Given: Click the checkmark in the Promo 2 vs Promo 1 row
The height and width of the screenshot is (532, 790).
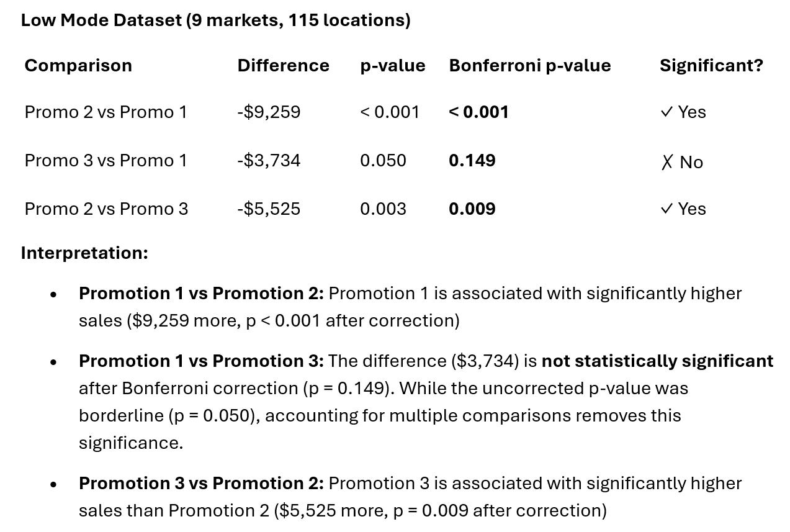Looking at the screenshot, I should [667, 112].
